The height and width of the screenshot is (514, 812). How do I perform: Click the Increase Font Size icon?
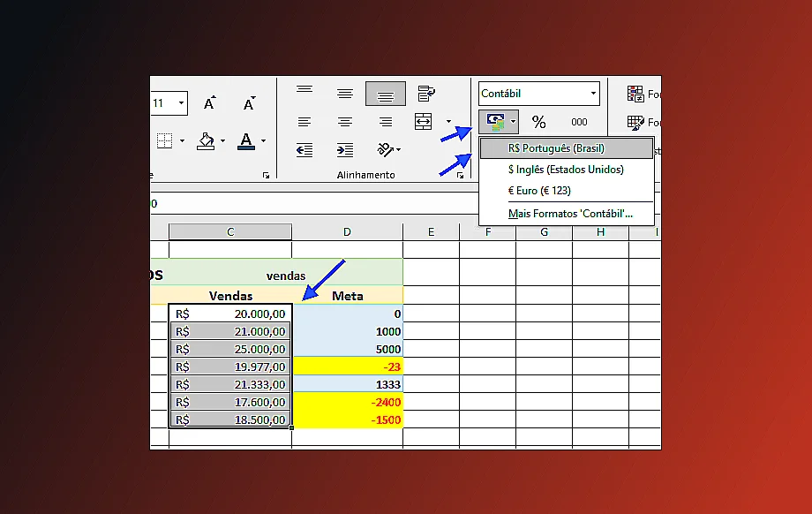click(209, 103)
